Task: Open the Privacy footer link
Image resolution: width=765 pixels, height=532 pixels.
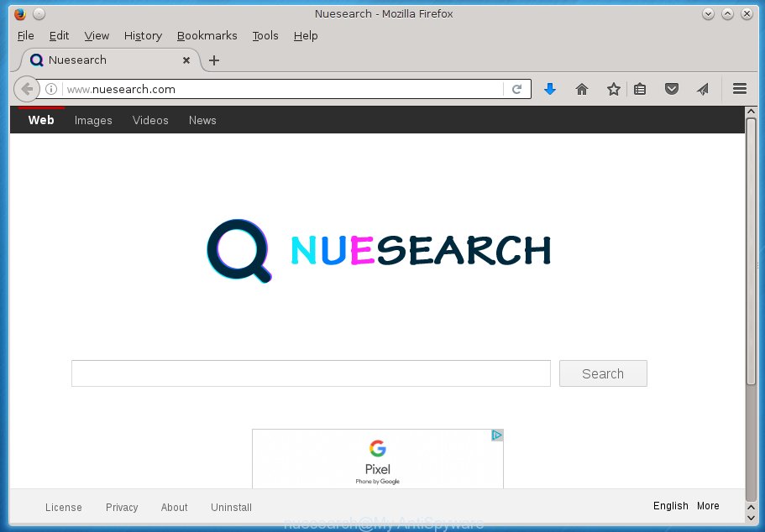Action: (122, 507)
